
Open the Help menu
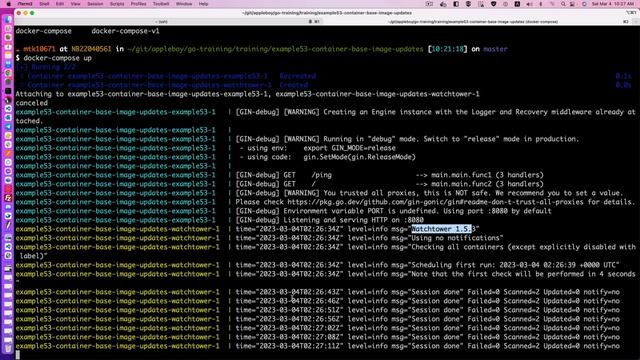pyautogui.click(x=203, y=4)
